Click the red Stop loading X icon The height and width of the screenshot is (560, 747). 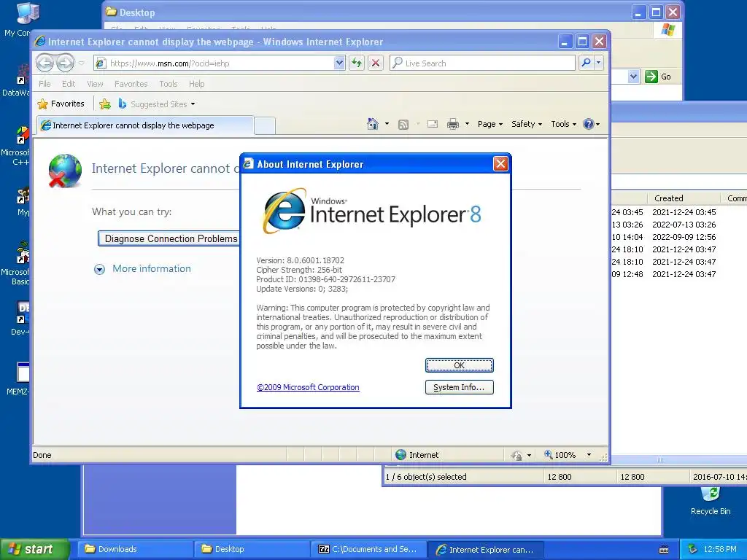click(376, 63)
